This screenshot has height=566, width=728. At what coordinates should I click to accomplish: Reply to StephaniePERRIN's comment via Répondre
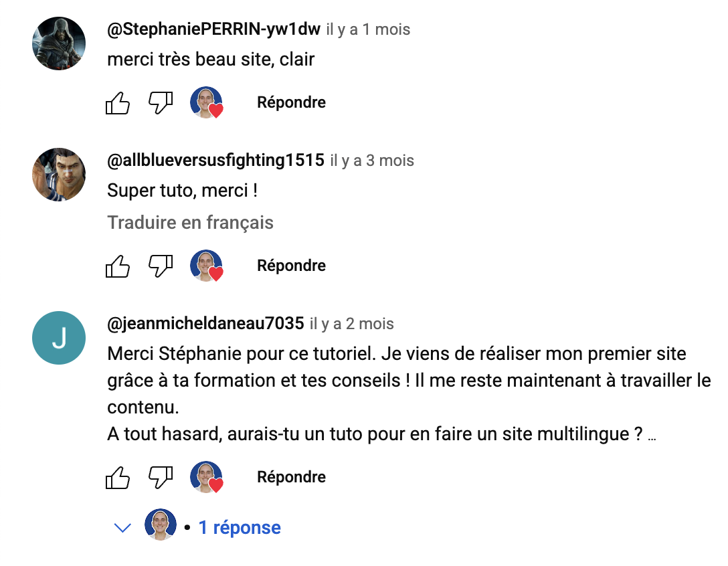pos(291,103)
